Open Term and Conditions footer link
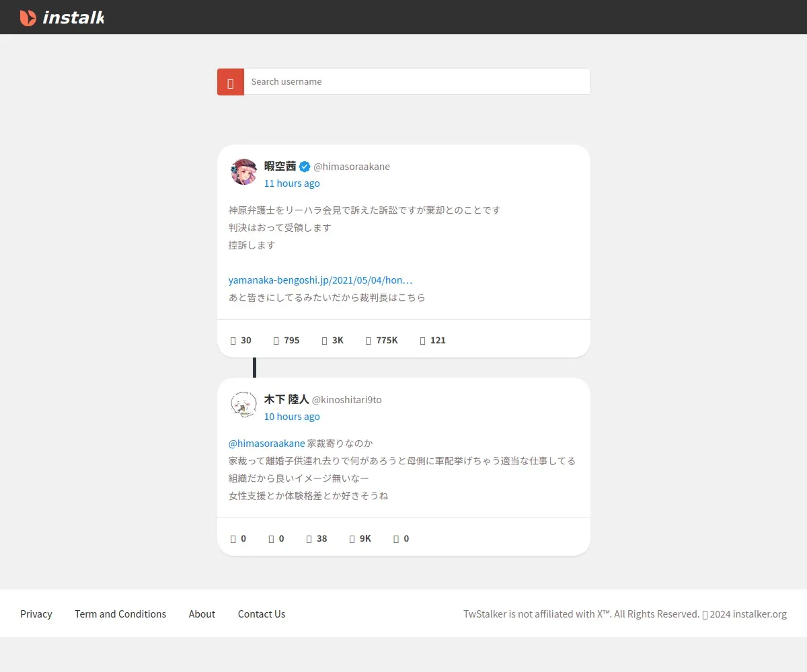The height and width of the screenshot is (672, 807). pos(120,614)
